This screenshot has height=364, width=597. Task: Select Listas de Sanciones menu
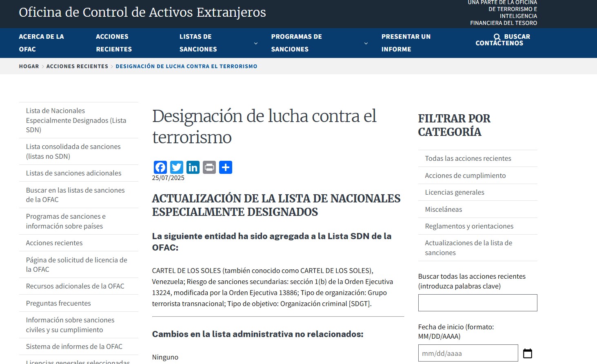[198, 43]
